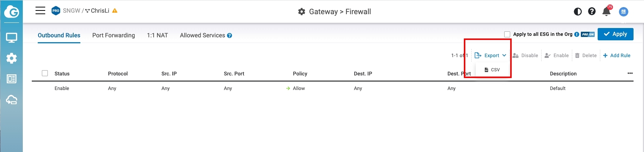644x152 pixels.
Task: Open the help question mark icon
Action: (592, 12)
